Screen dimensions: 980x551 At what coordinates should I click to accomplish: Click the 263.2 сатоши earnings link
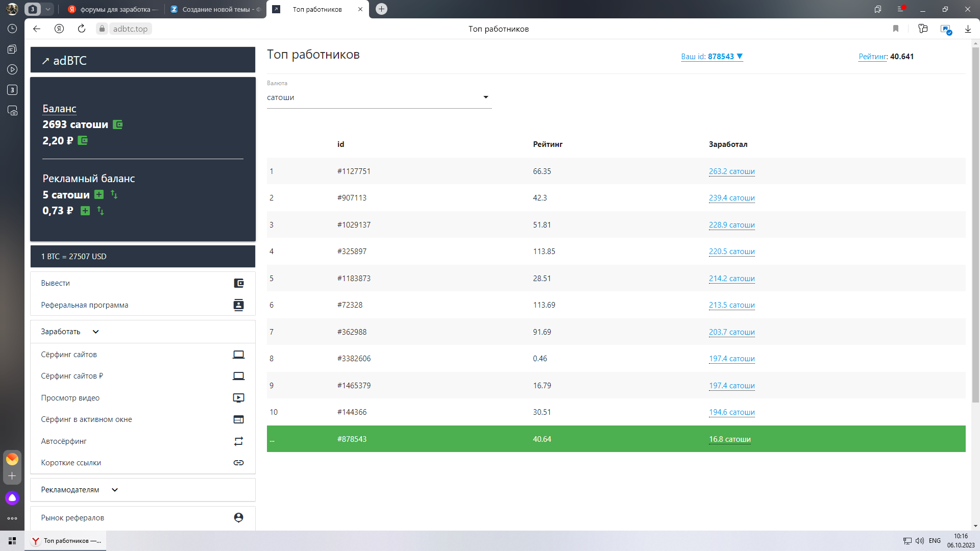731,171
